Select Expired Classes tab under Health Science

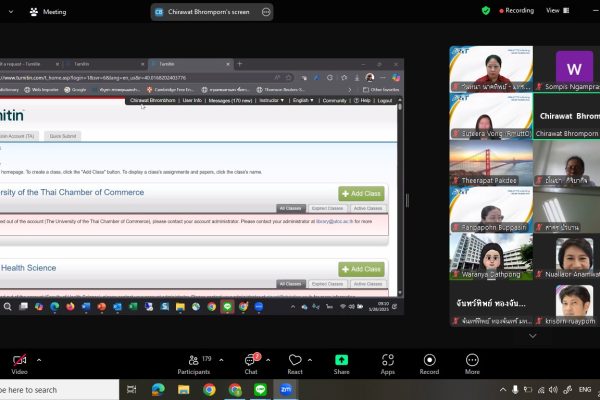click(x=327, y=284)
